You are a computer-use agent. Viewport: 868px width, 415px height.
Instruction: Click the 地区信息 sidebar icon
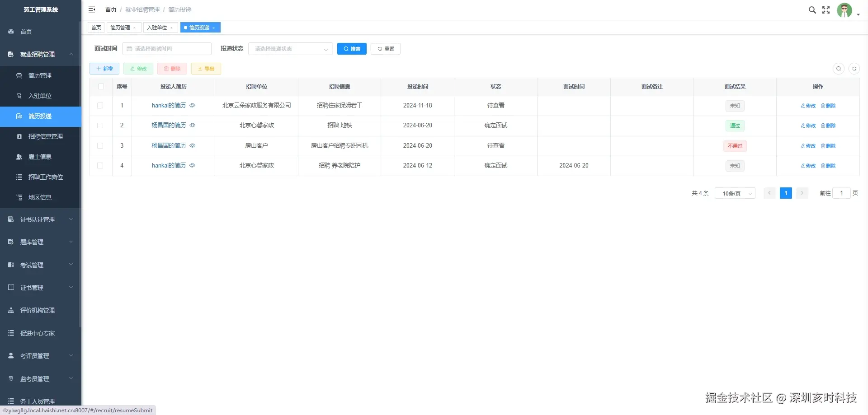point(19,197)
